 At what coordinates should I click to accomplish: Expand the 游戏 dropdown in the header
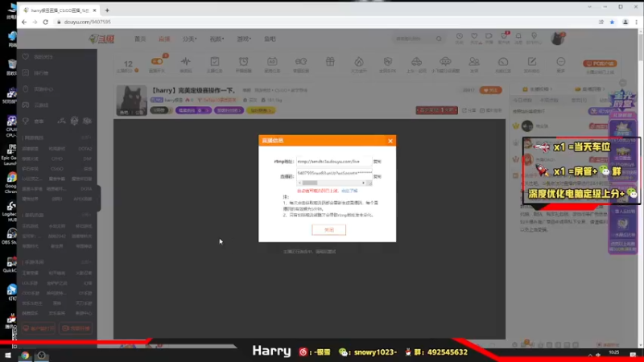point(244,39)
